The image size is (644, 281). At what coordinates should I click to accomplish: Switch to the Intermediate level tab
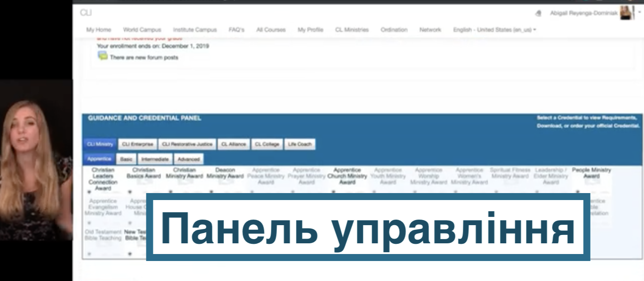point(155,159)
